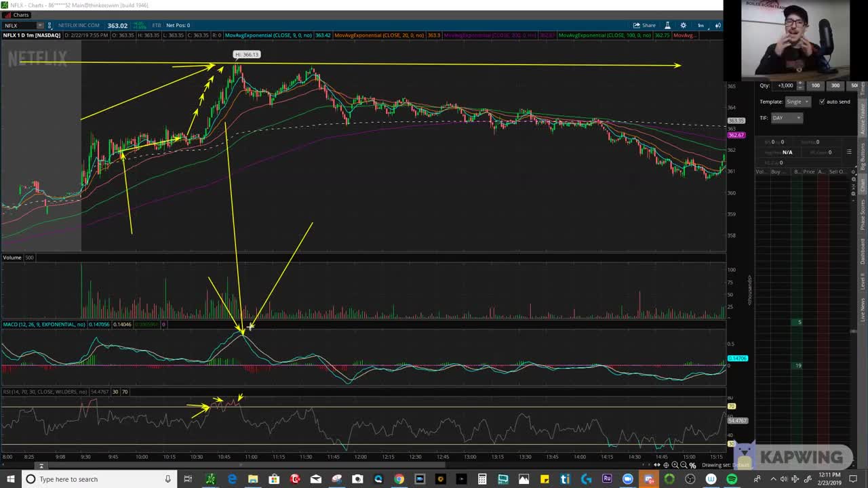Open the Template Single dropdown

click(797, 102)
